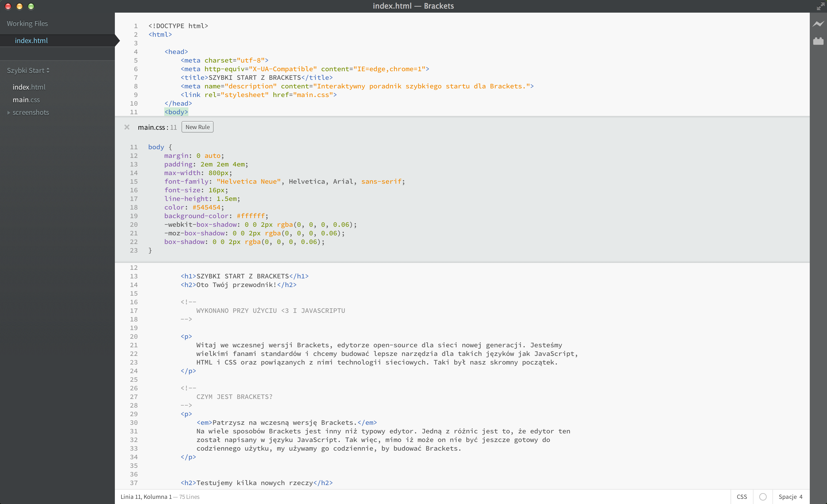Click the indent size number 4
The width and height of the screenshot is (827, 504).
point(801,497)
